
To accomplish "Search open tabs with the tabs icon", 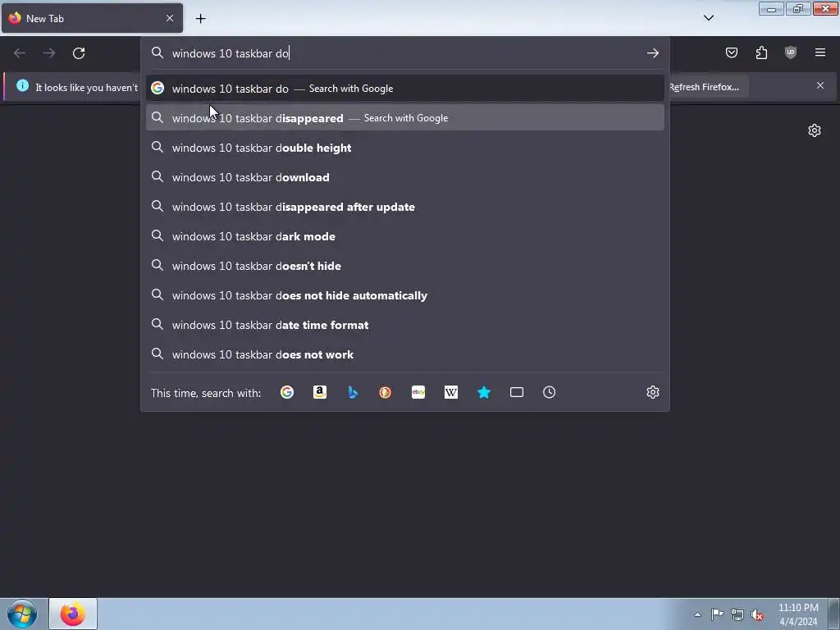I will pyautogui.click(x=517, y=393).
